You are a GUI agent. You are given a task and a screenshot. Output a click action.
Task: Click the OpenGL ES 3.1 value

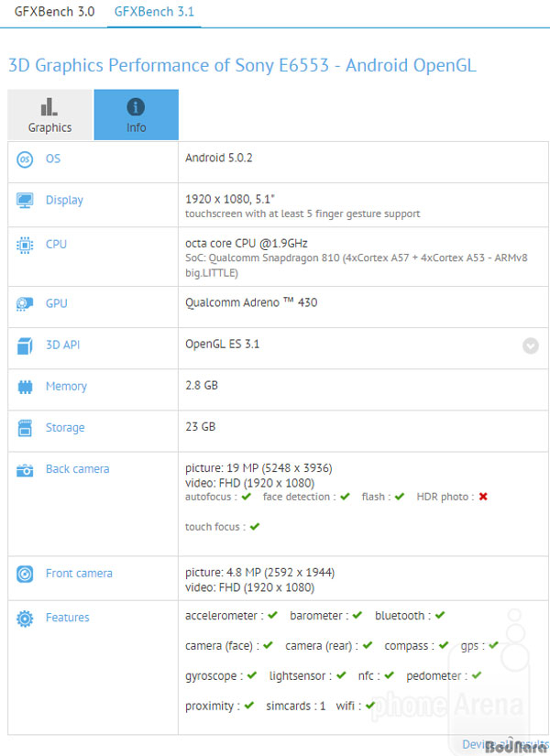(x=222, y=344)
